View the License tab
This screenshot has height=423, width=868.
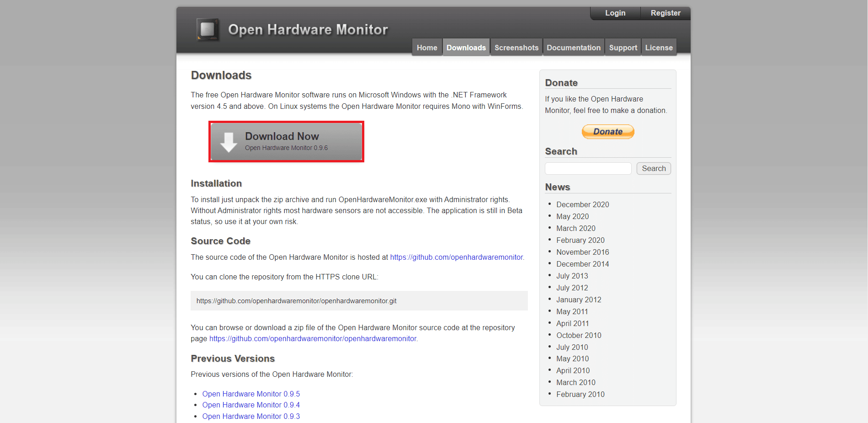point(659,48)
